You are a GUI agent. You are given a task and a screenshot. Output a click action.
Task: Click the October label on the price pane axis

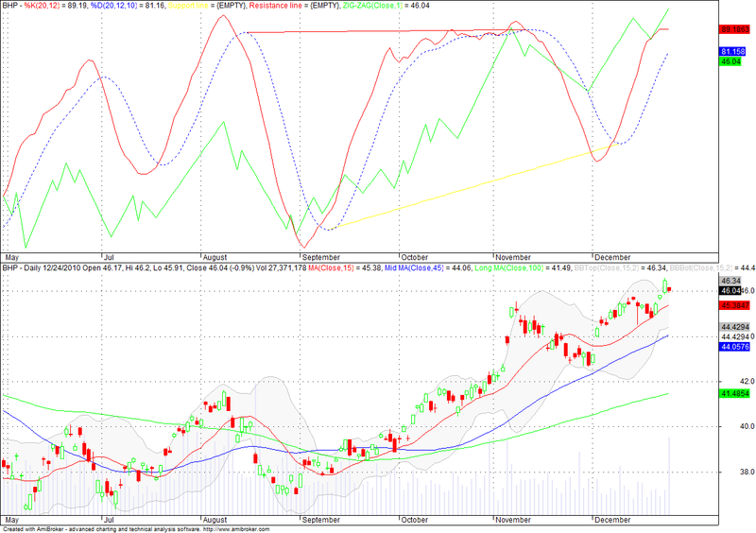tap(415, 520)
